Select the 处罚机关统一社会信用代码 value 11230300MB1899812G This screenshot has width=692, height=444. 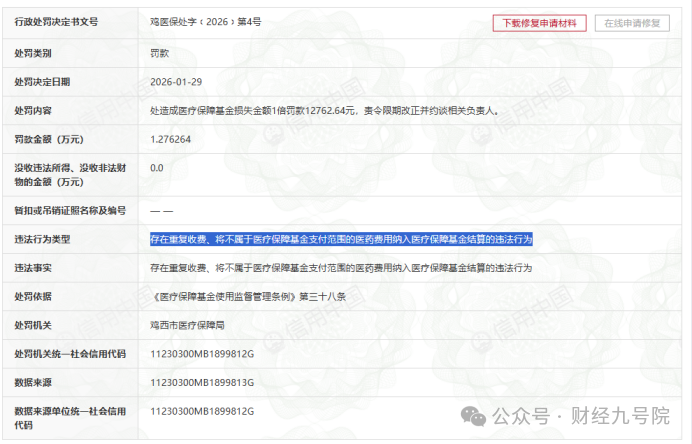202,354
